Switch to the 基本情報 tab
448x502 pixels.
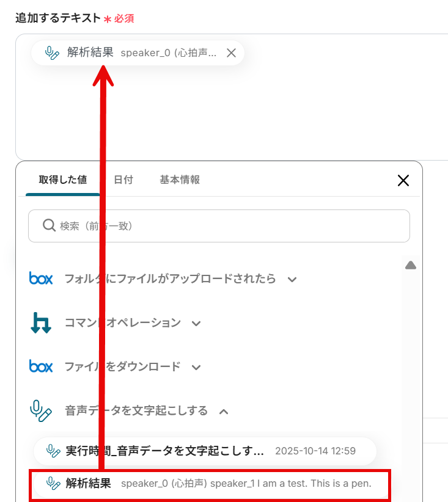(x=180, y=180)
